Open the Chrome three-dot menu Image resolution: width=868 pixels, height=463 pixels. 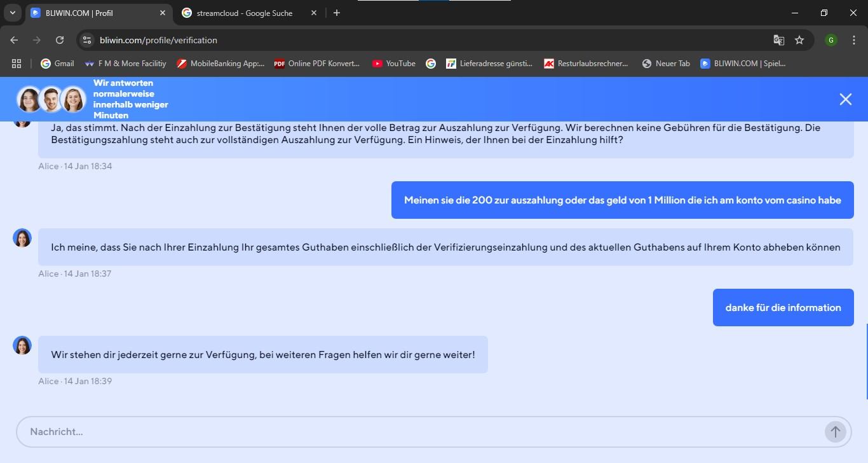854,40
